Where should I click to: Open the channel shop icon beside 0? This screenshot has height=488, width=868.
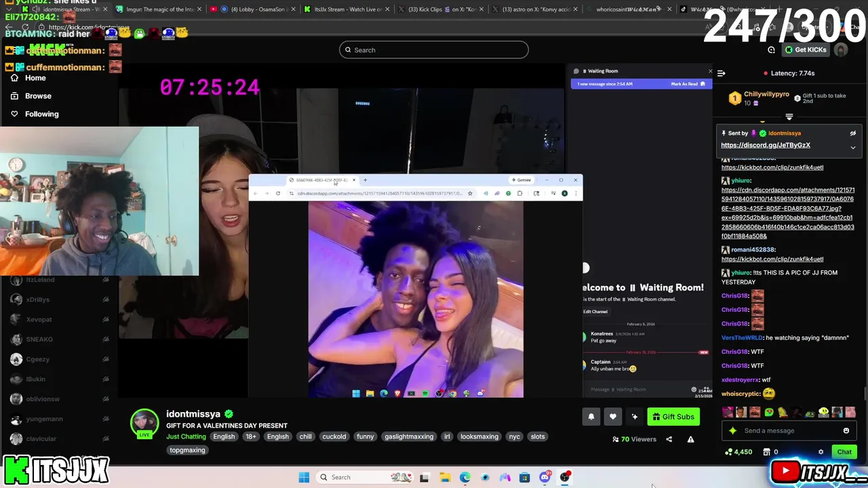pyautogui.click(x=766, y=452)
